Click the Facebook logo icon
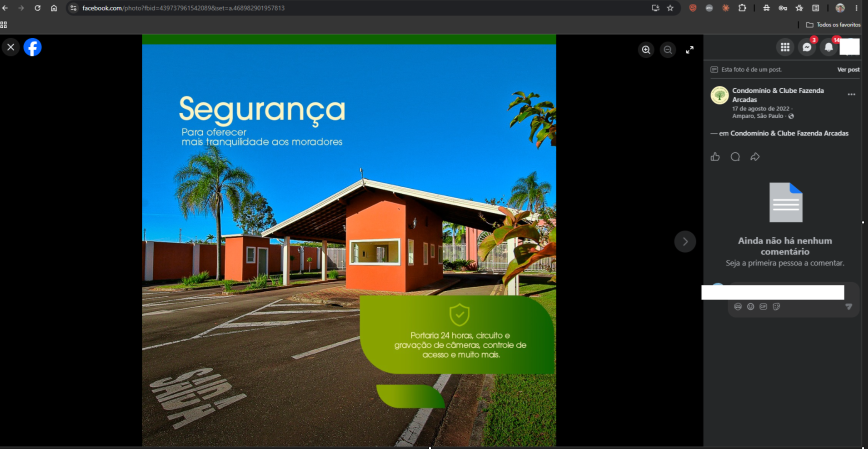This screenshot has height=449, width=868. point(32,47)
